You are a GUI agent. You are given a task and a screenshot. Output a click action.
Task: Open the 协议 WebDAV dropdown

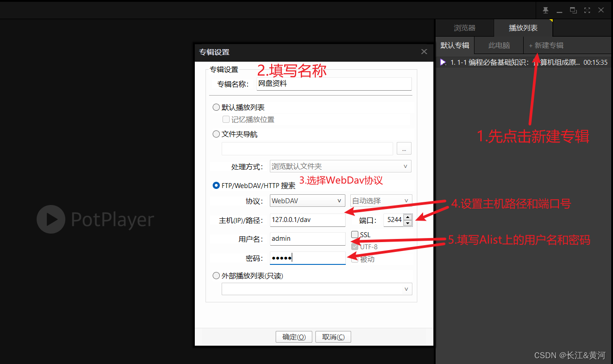[307, 201]
